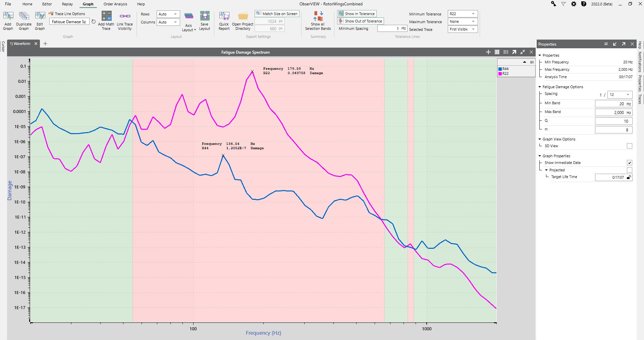Click the Add Math Trace icon
This screenshot has height=340, width=644.
point(106,16)
